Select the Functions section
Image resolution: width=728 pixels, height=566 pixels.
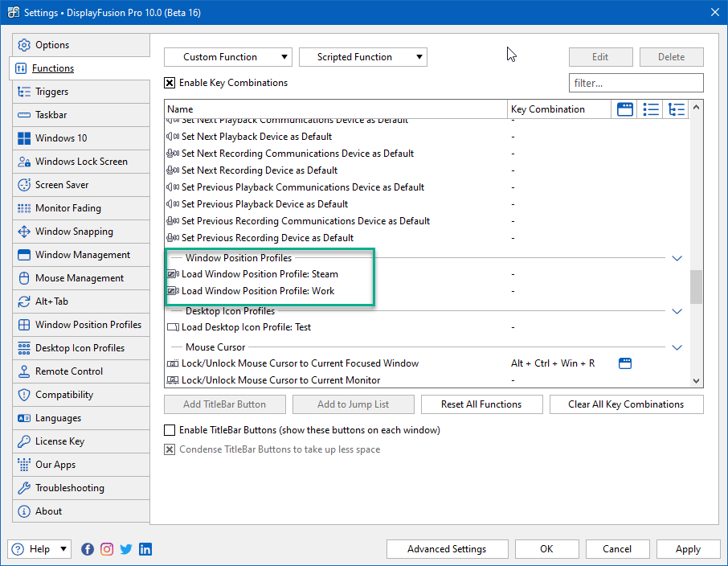80,68
